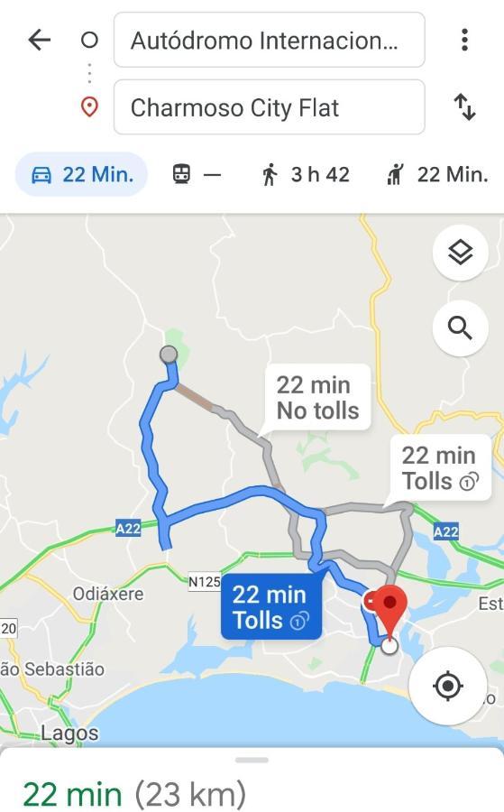Select the driving 22 Min. tab
The width and height of the screenshot is (504, 812).
(x=82, y=174)
